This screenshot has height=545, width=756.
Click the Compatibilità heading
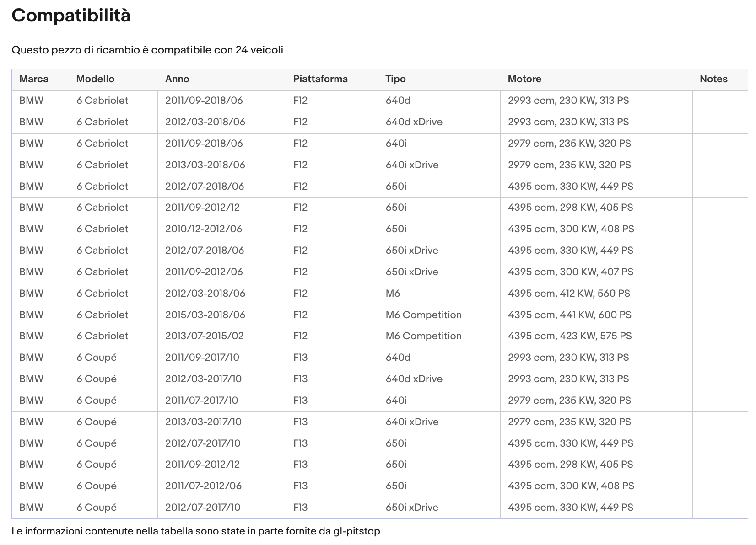[71, 16]
